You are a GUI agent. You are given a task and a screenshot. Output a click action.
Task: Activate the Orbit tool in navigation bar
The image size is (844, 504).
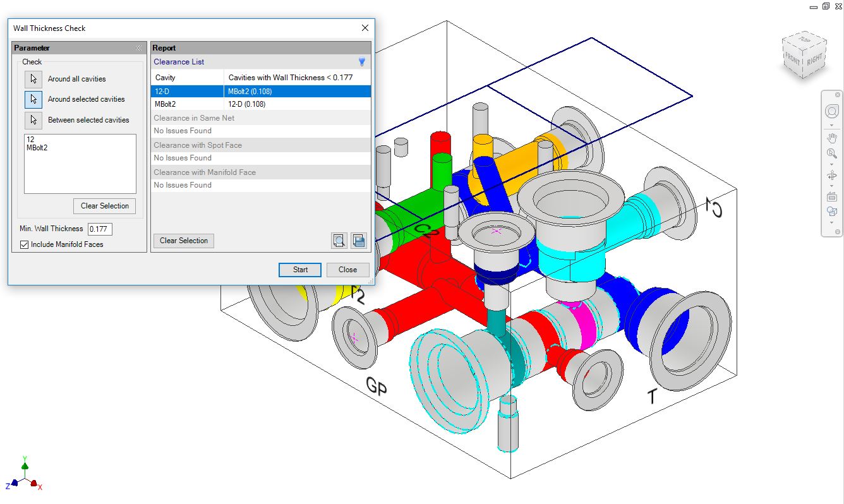(831, 176)
